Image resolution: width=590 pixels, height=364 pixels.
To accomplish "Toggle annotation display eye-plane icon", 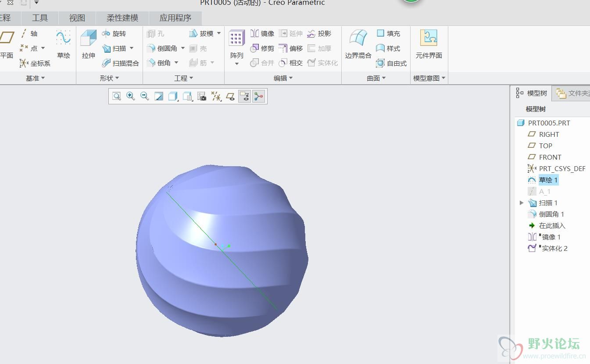I will [230, 96].
